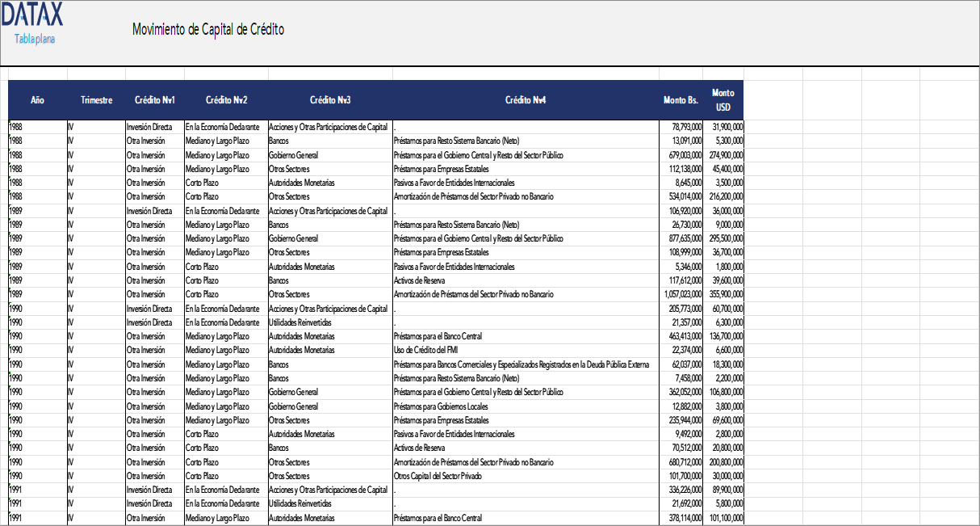
Task: Select the 355,900,000 USD cell
Action: click(723, 294)
